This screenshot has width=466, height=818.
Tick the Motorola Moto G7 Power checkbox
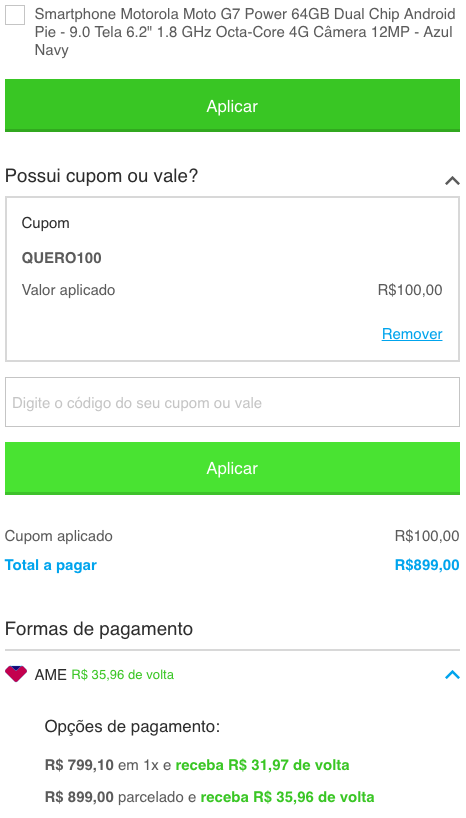pos(15,15)
